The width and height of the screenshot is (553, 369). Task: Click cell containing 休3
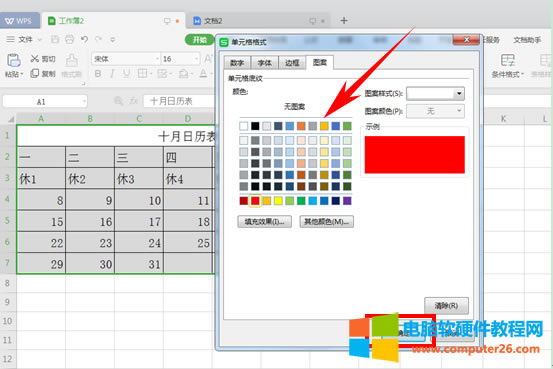[139, 179]
